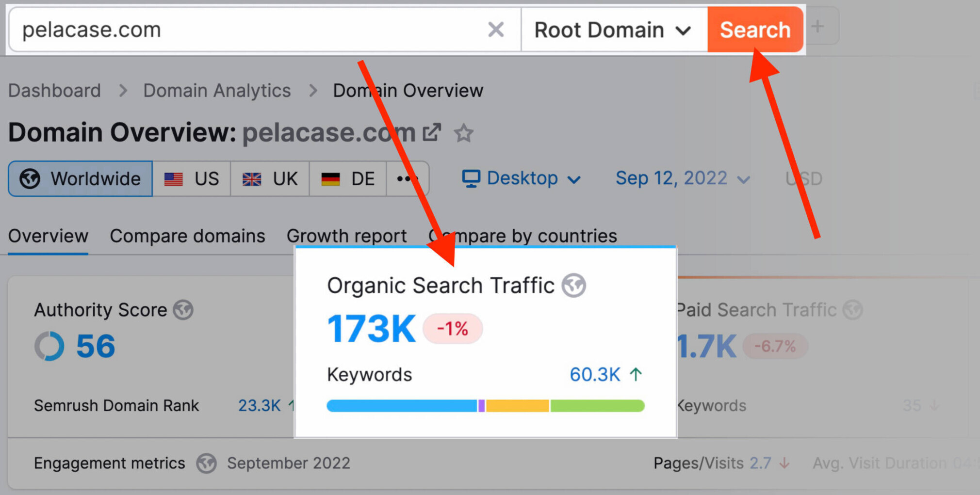Click the USD currency label
980x495 pixels.
(804, 179)
